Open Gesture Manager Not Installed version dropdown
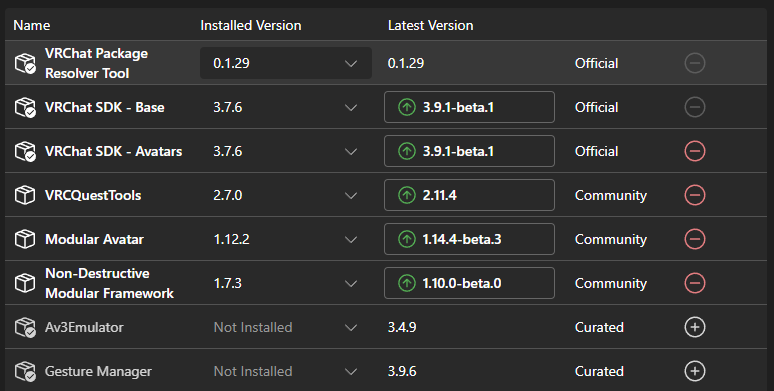 (x=286, y=371)
